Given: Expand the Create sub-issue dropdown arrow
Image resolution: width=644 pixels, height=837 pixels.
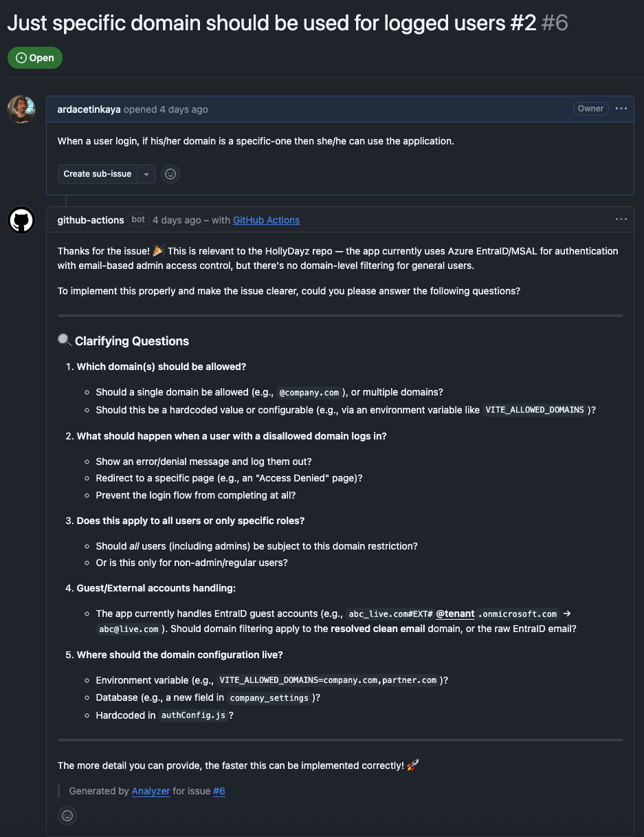Looking at the screenshot, I should point(146,174).
